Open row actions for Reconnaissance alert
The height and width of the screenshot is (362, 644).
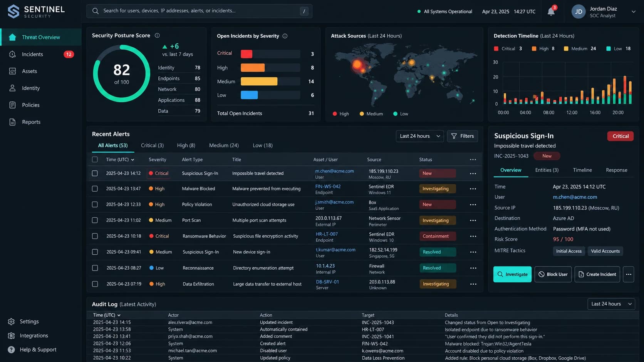pos(473,268)
